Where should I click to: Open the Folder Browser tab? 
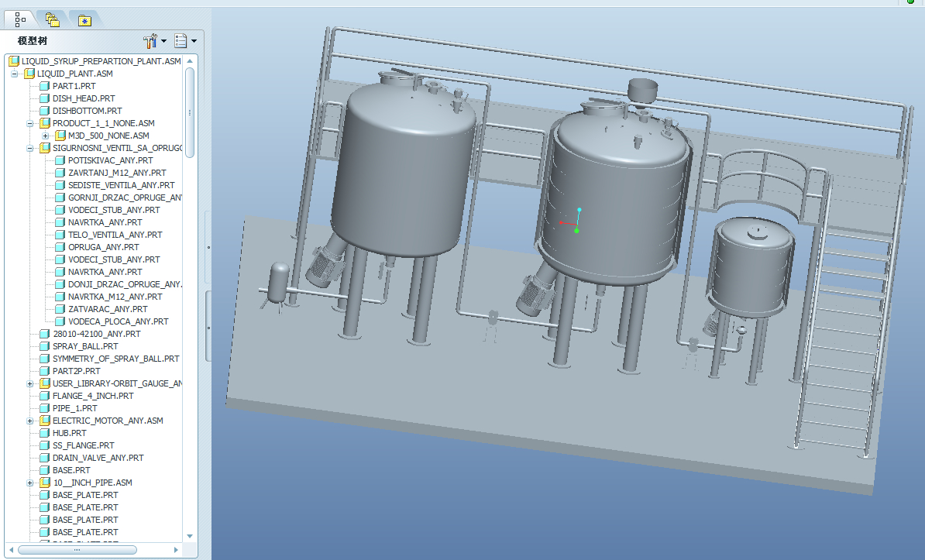[x=52, y=20]
